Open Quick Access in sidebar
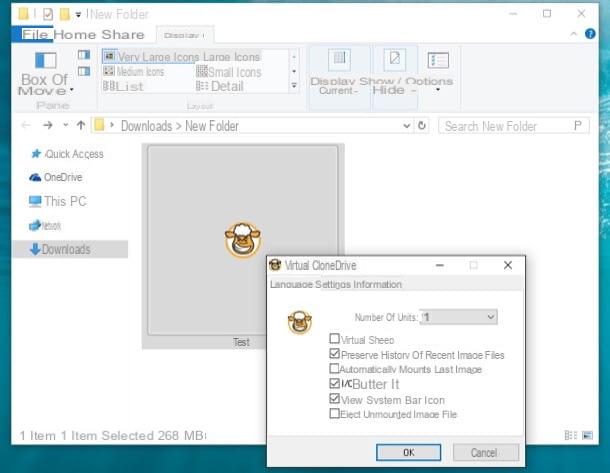610x473 pixels. 68,154
